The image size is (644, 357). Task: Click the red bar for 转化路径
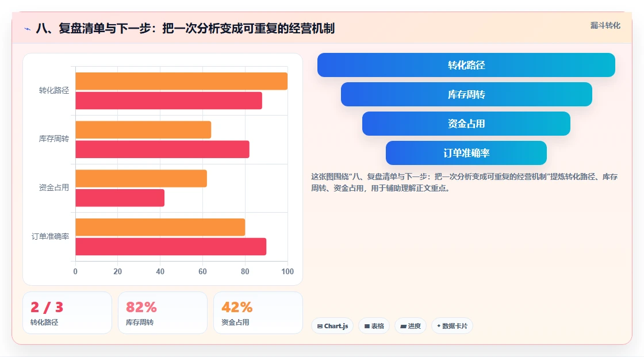tap(169, 101)
